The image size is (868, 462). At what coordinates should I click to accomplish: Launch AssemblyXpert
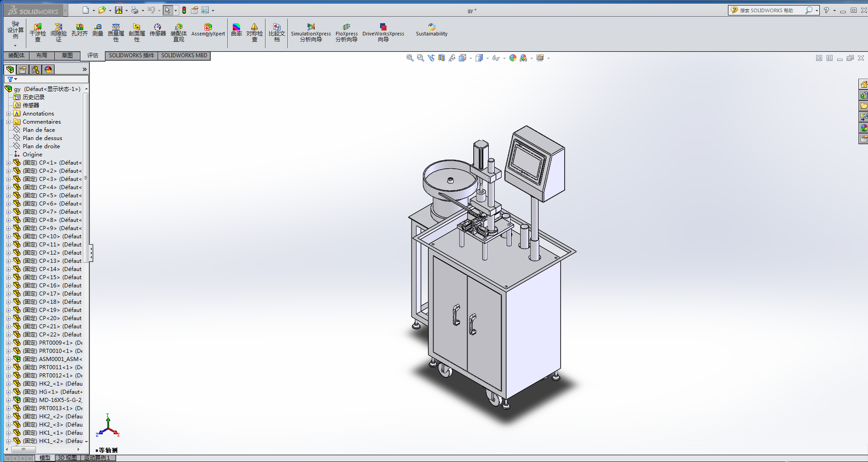point(208,30)
